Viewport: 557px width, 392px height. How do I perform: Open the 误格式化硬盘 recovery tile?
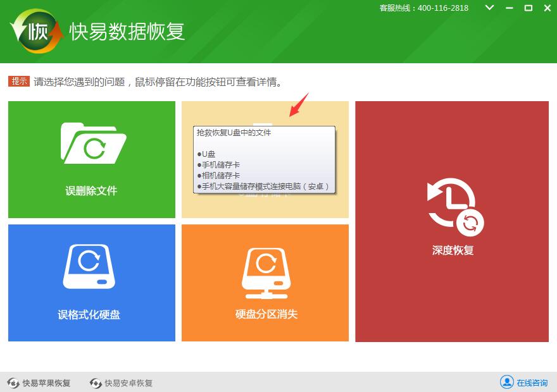(92, 283)
